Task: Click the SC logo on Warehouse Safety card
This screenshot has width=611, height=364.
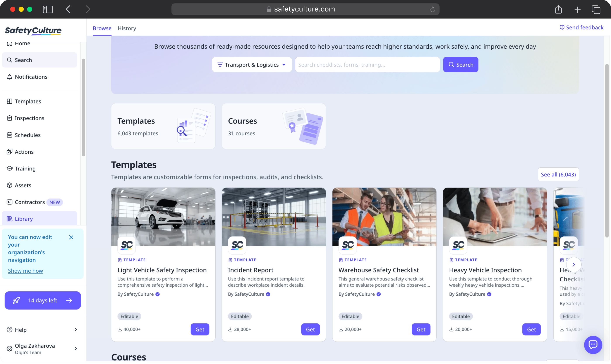Action: pos(347,245)
